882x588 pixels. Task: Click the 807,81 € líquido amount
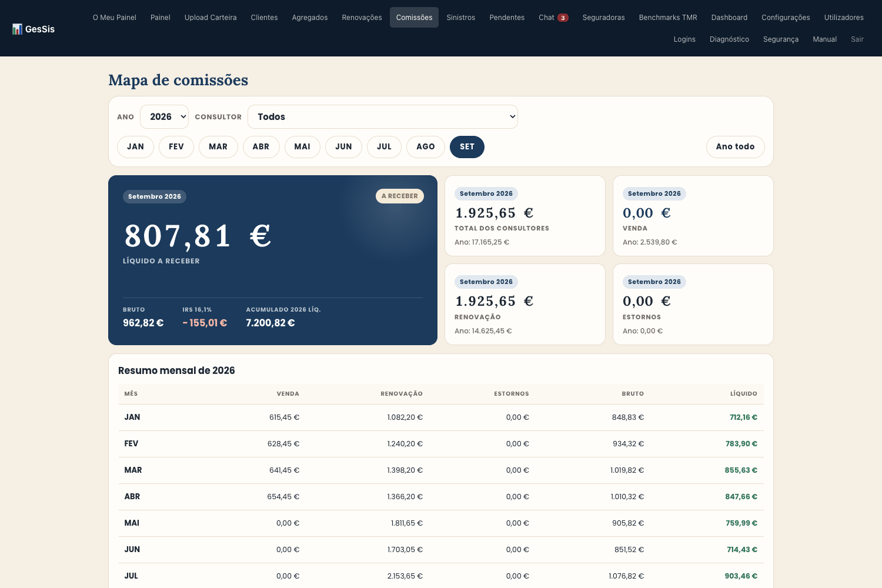pos(198,236)
